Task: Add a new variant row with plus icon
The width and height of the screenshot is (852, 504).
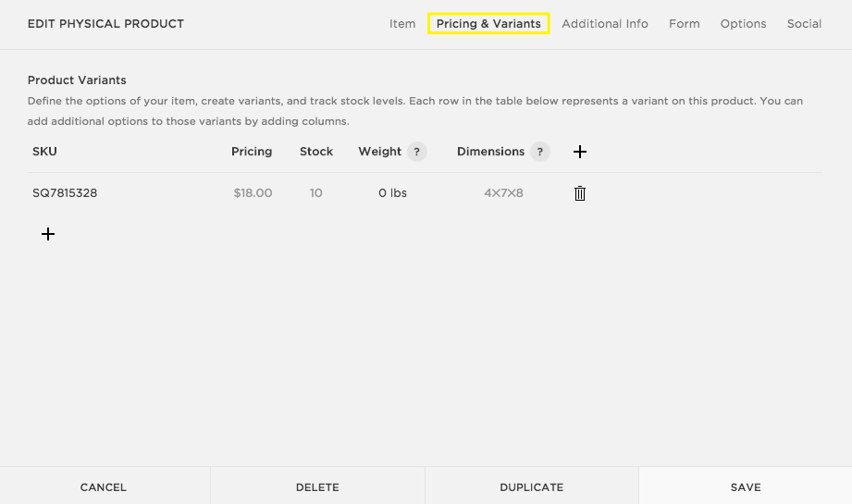Action: tap(48, 235)
